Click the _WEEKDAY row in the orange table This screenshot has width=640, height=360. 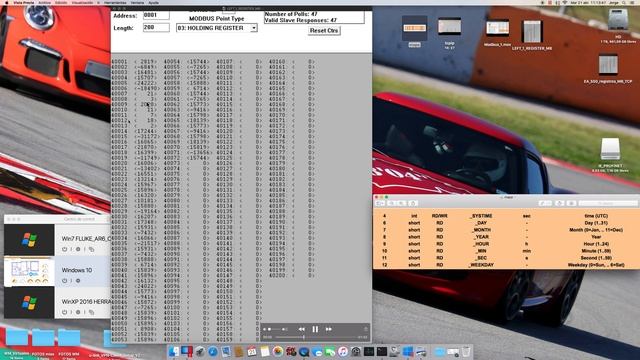tap(507, 265)
